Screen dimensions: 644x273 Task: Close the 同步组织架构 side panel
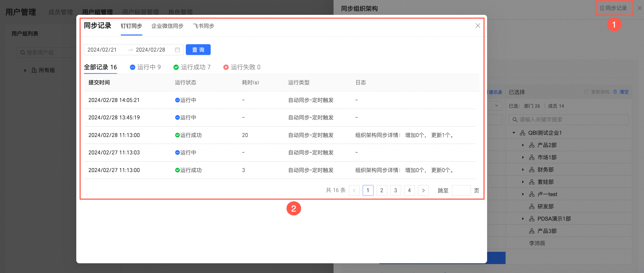pos(640,8)
